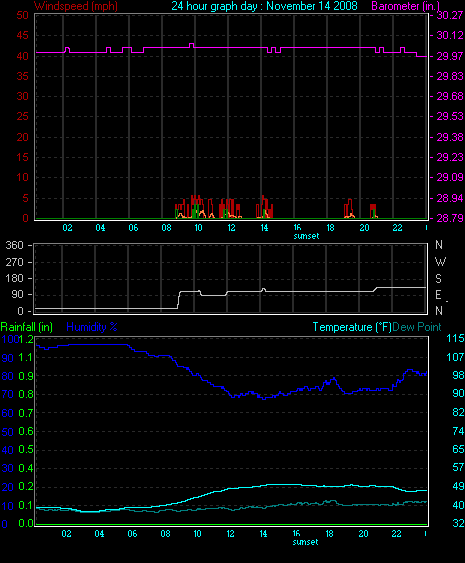Click hour 22 on the bottom graph axis

[x=396, y=534]
